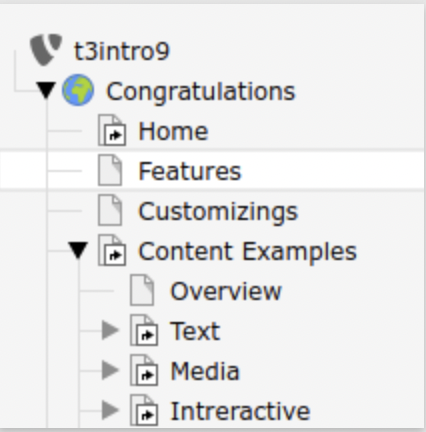The height and width of the screenshot is (432, 426).
Task: Click the page icon beside Customizings
Action: [x=110, y=210]
